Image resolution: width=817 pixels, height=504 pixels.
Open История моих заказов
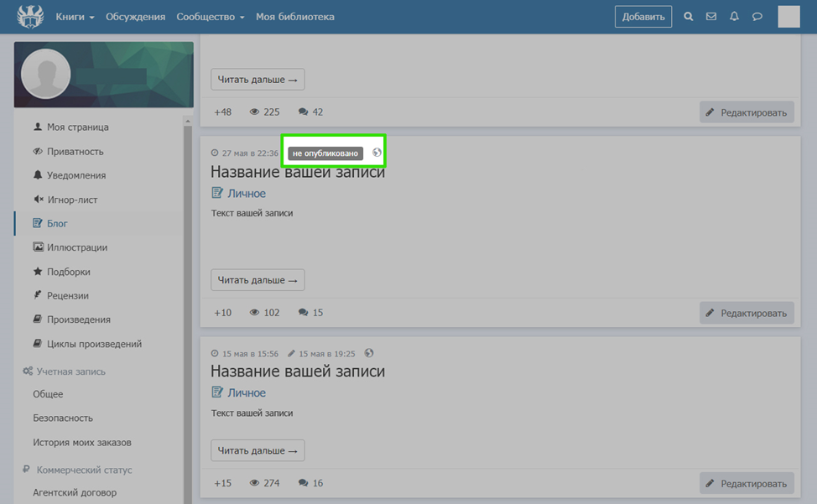point(82,443)
